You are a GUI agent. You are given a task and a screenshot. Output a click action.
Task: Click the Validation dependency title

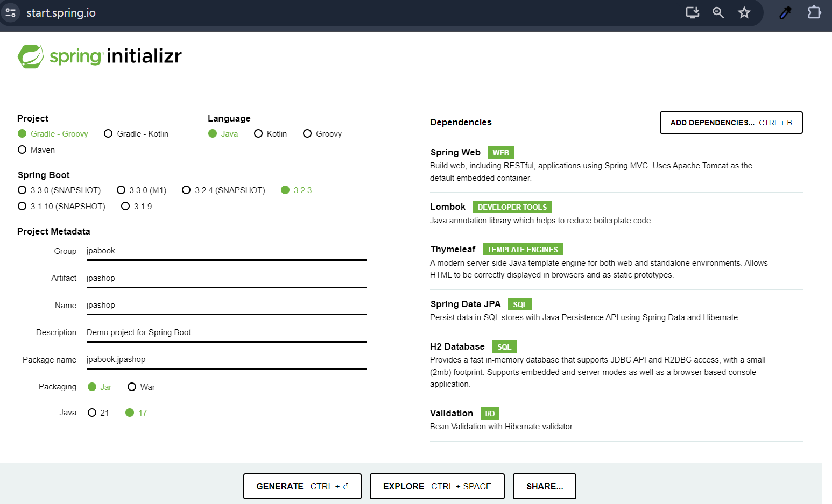pyautogui.click(x=452, y=414)
